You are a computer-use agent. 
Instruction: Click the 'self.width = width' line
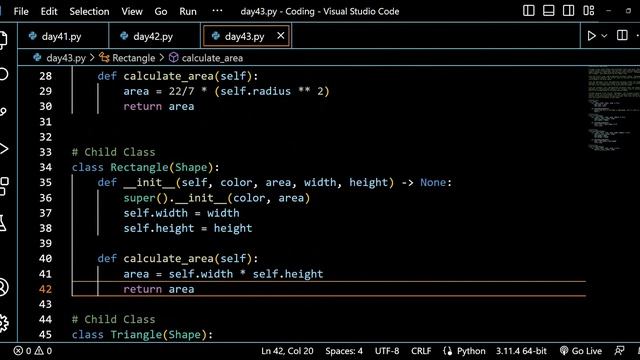(181, 213)
